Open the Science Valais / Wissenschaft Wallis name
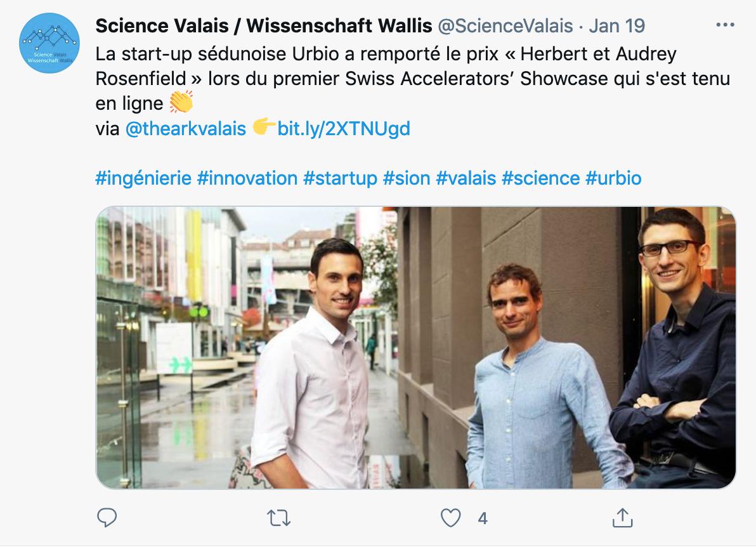Viewport: 756px width, 547px height. (264, 26)
